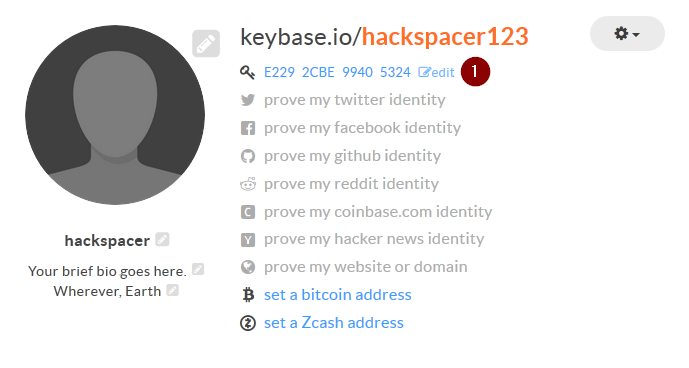This screenshot has height=368, width=689.
Task: Click the Facebook icon
Action: pos(248,128)
